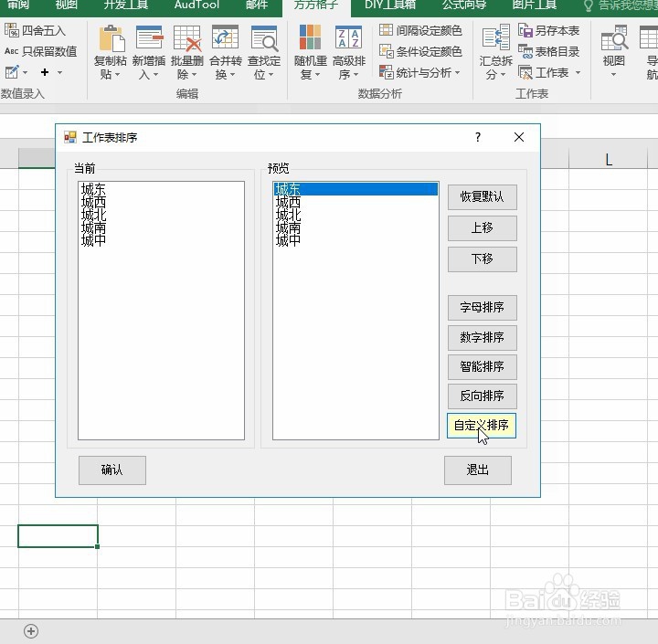The image size is (658, 644).
Task: Select the 合并转换 icon
Action: [x=226, y=38]
